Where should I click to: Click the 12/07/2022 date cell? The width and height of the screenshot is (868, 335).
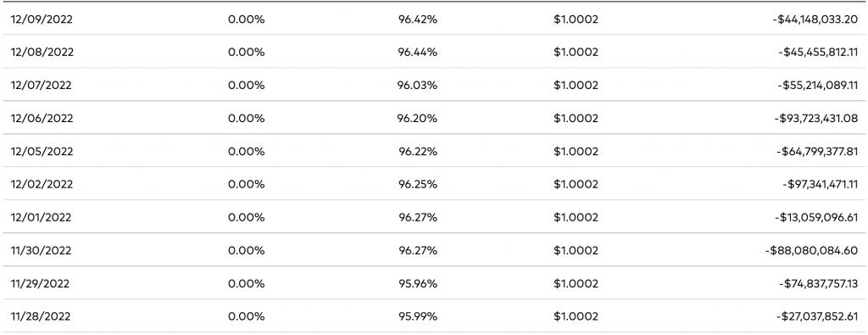pos(41,86)
